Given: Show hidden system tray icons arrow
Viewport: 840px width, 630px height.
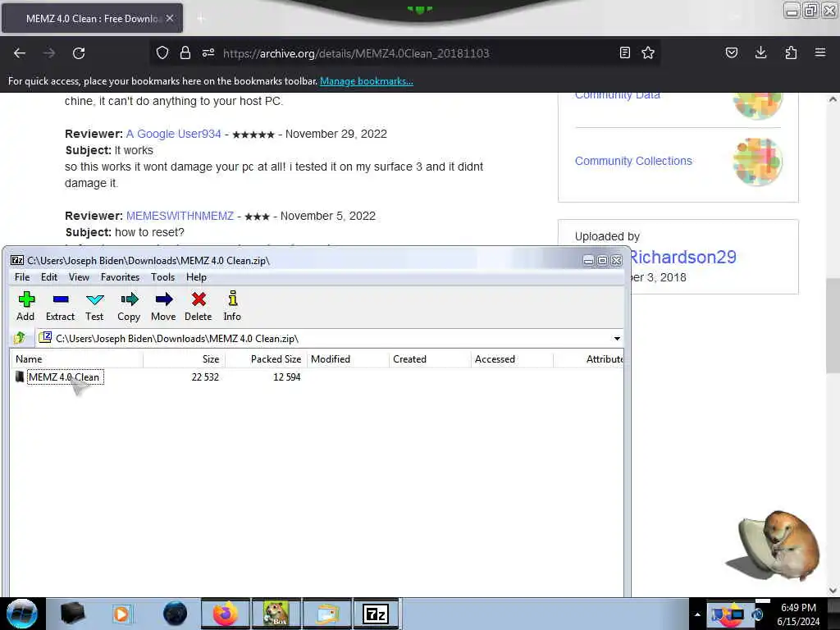Looking at the screenshot, I should pos(697,614).
